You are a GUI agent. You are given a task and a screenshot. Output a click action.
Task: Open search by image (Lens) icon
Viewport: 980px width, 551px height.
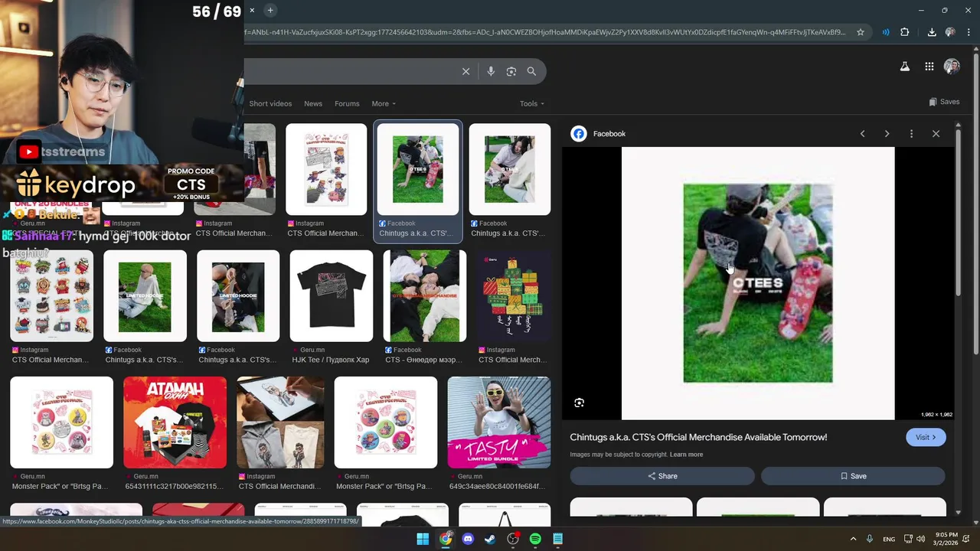coord(511,71)
